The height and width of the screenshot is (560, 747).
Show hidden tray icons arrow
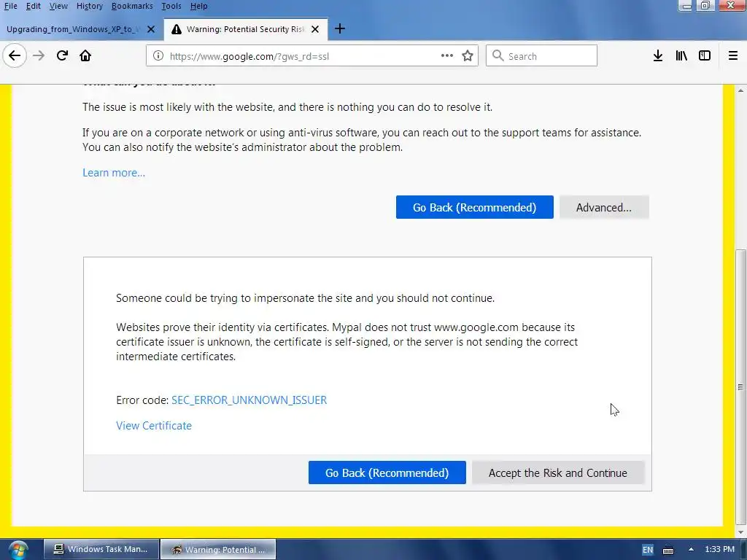(691, 549)
